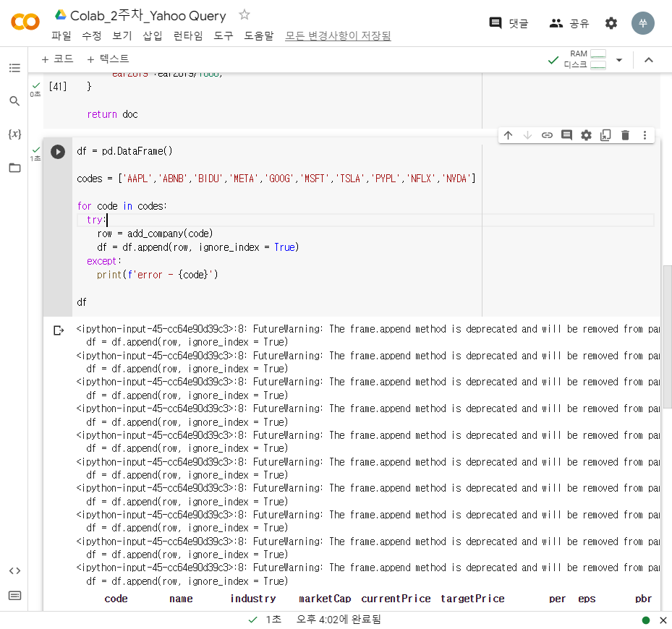Expand the runtime connection dropdown arrow

[x=619, y=60]
